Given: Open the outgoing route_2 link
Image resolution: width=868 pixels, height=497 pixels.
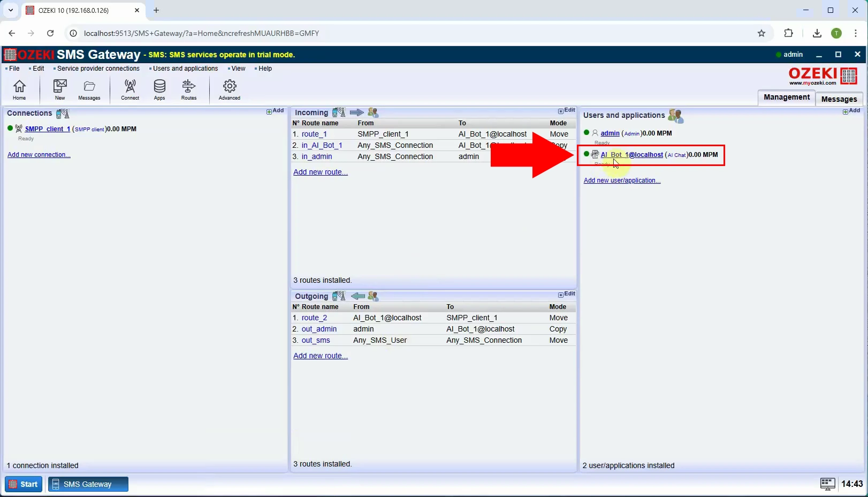Looking at the screenshot, I should click(314, 318).
